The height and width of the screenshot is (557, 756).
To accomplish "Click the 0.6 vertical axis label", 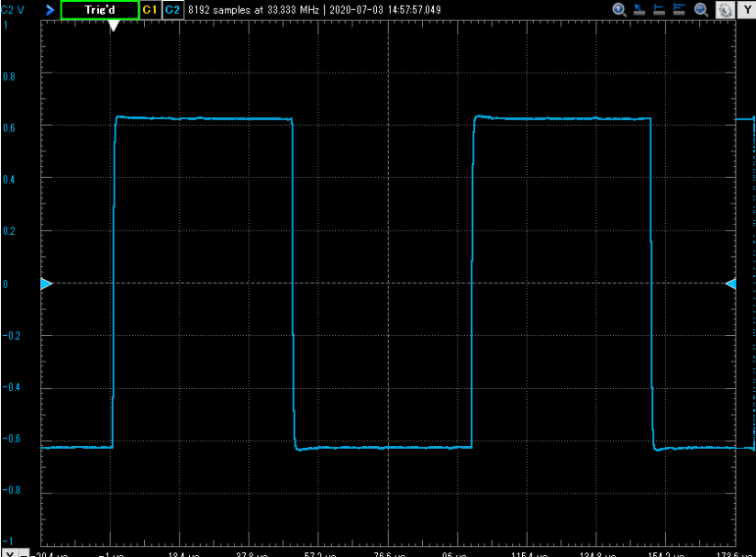I will coord(8,128).
